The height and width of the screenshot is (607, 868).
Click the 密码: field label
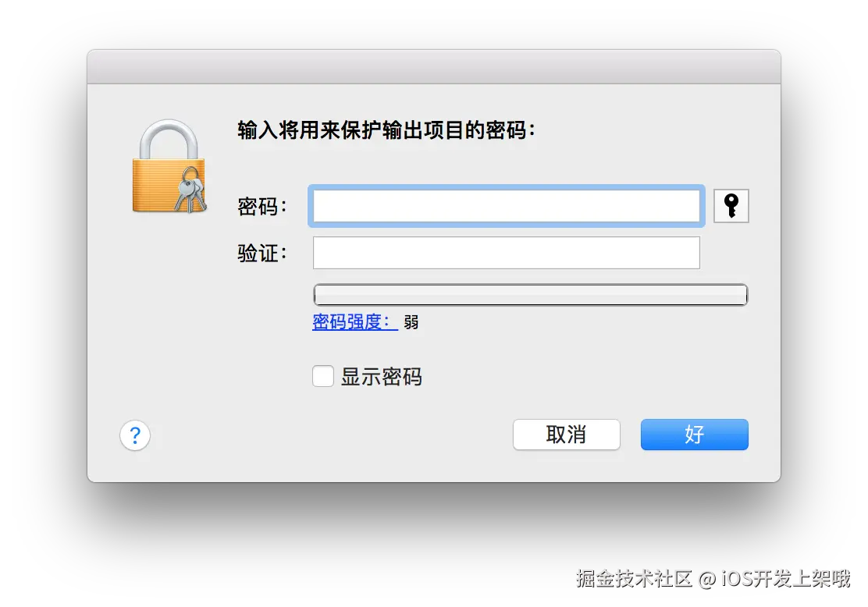[x=262, y=207]
